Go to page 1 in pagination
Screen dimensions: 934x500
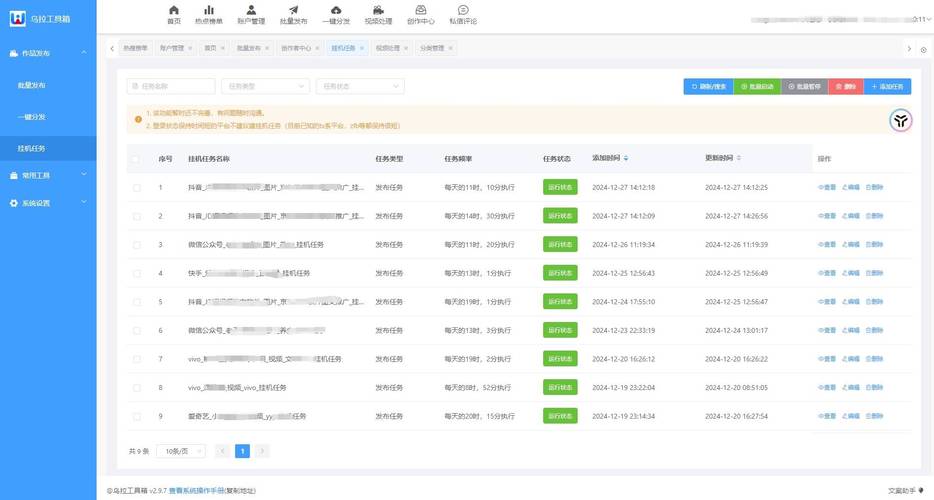(242, 451)
